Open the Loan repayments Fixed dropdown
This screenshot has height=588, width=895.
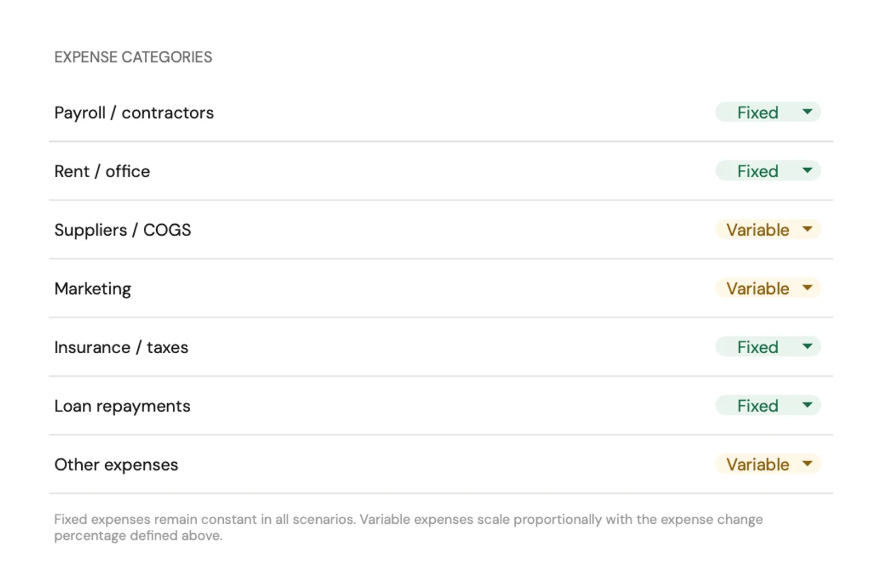click(x=767, y=406)
